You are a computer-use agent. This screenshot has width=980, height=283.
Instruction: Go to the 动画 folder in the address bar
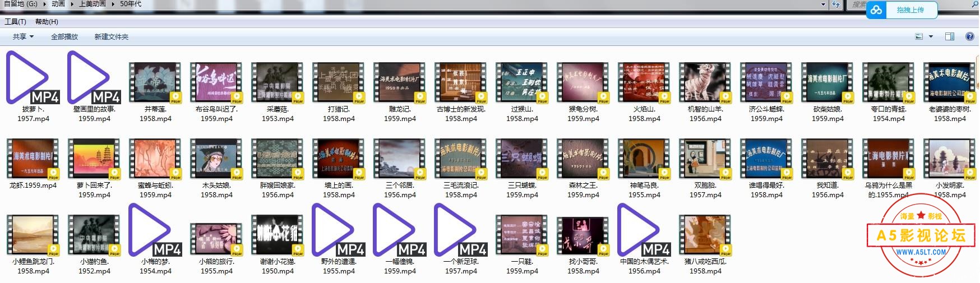click(58, 4)
